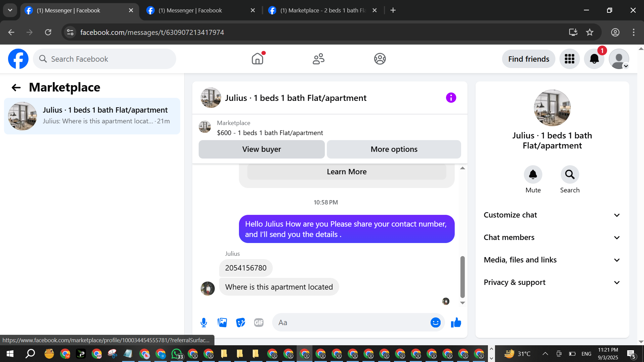Choose a sticker icon in composer
644x362 pixels.
(x=241, y=322)
